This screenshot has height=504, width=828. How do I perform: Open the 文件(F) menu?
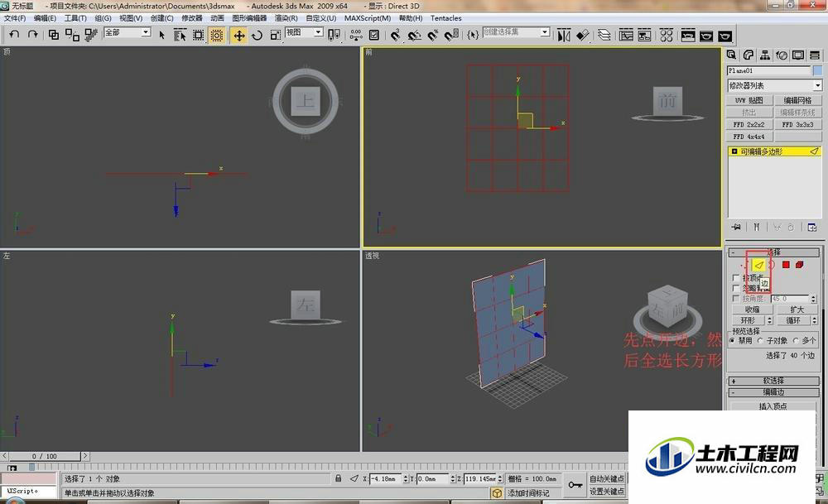point(15,18)
